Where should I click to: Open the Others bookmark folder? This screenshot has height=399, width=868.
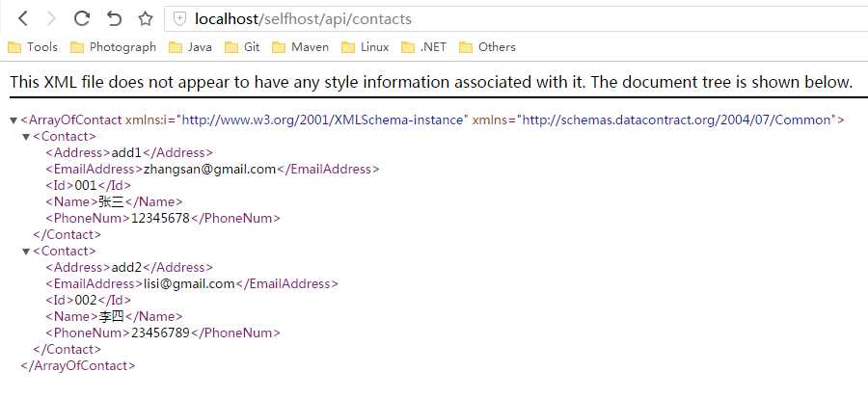[487, 47]
